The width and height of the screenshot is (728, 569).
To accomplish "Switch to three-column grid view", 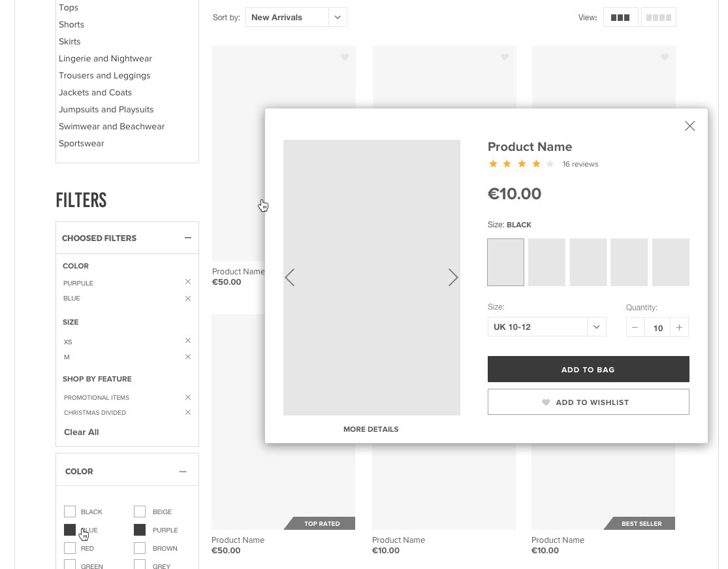I will click(620, 18).
